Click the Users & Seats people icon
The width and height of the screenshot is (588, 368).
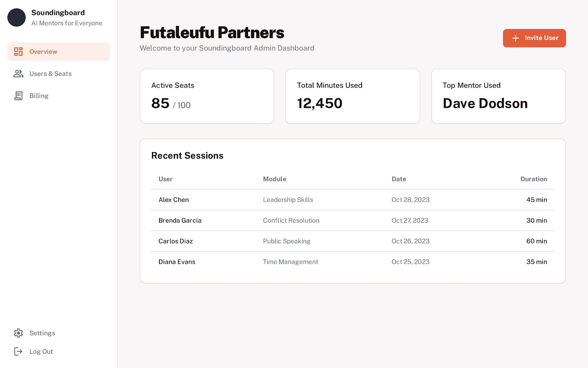pyautogui.click(x=18, y=74)
